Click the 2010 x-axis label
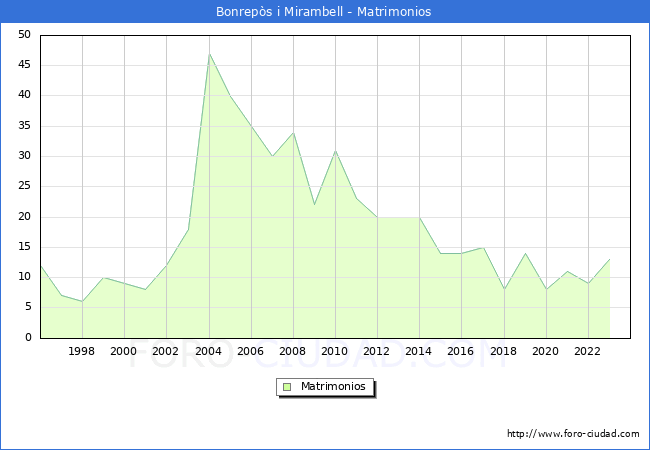Screen dimensions: 650x450 pyautogui.click(x=335, y=351)
